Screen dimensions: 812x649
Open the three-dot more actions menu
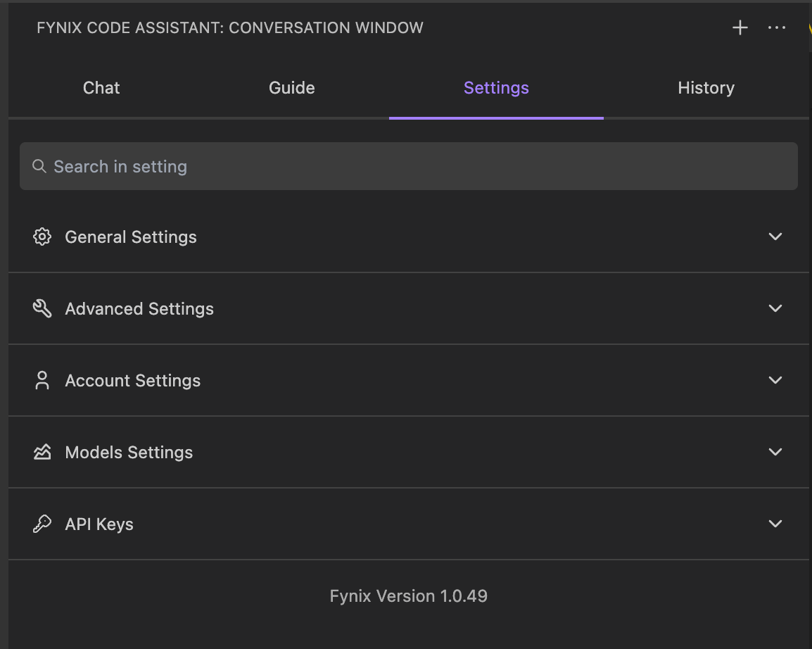pyautogui.click(x=776, y=28)
